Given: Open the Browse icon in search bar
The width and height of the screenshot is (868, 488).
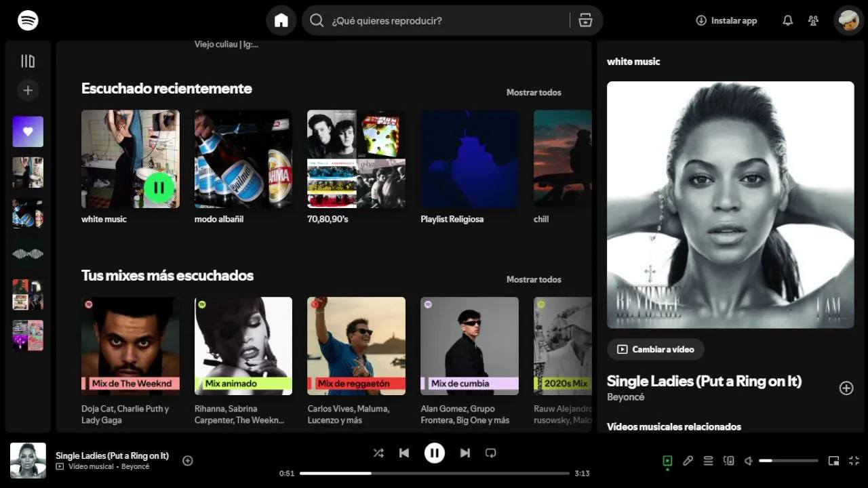Looking at the screenshot, I should click(x=585, y=20).
